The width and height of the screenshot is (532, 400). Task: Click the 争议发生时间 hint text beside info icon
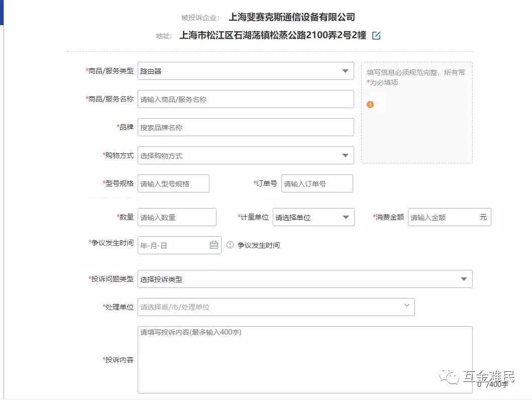coord(259,245)
